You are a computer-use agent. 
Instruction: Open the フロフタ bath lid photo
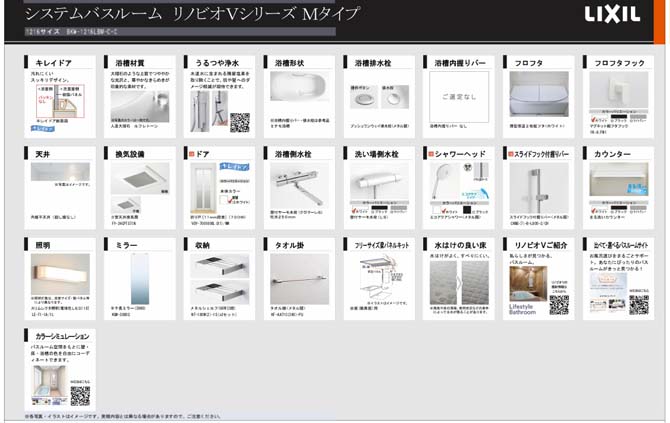click(539, 94)
